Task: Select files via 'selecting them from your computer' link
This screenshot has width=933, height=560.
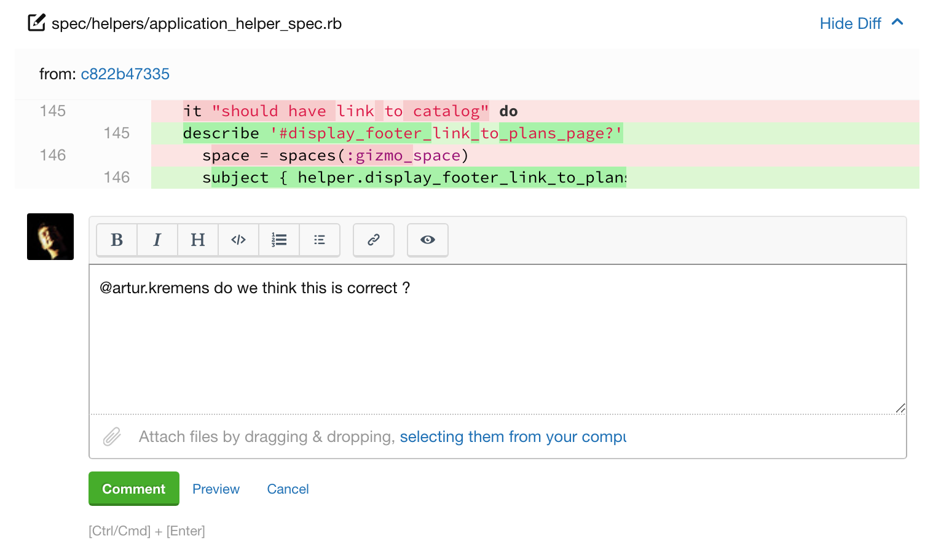Action: point(513,436)
